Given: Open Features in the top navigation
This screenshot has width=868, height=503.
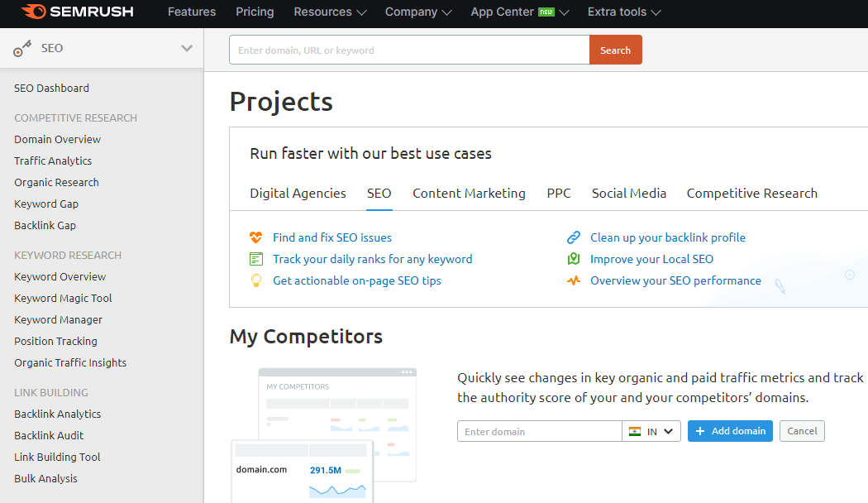Looking at the screenshot, I should 192,12.
